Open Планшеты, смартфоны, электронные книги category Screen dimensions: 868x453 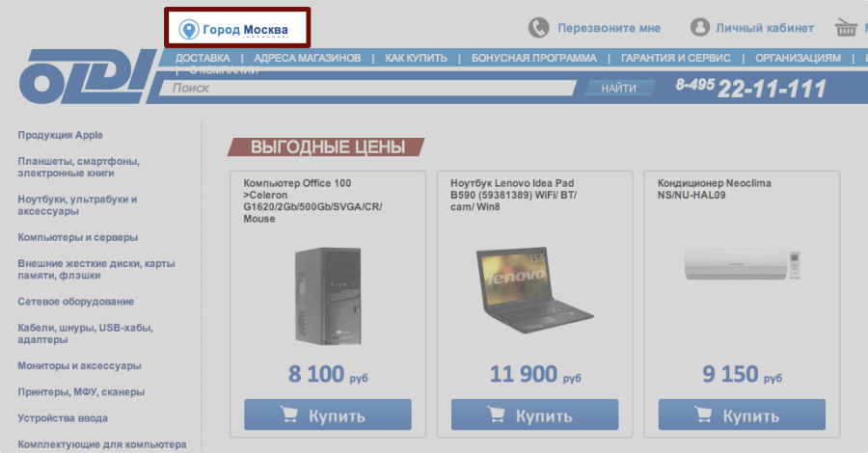click(x=79, y=167)
